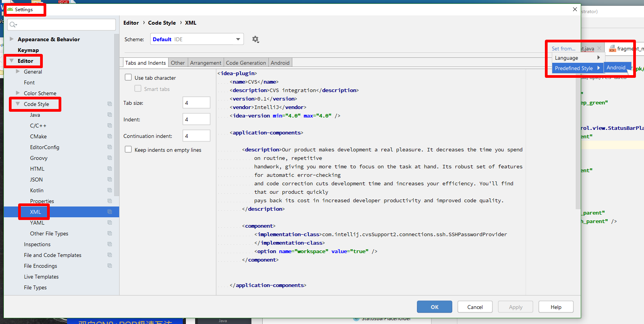
Task: Select Keymap in settings tree
Action: point(28,50)
